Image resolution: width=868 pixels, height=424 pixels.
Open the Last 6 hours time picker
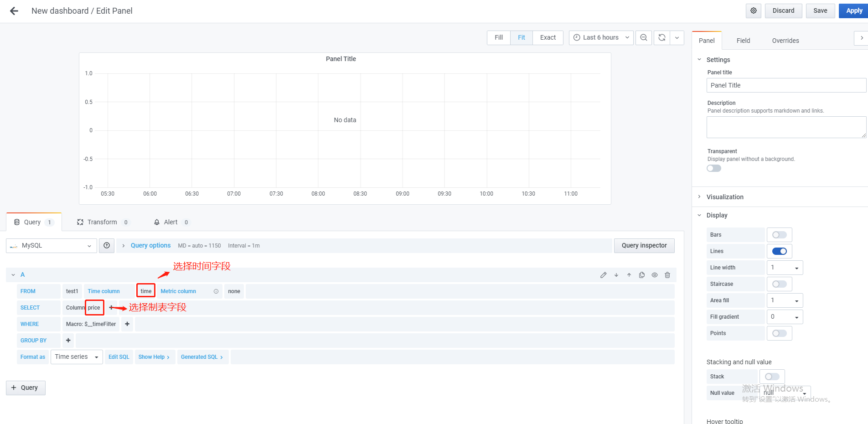[601, 37]
